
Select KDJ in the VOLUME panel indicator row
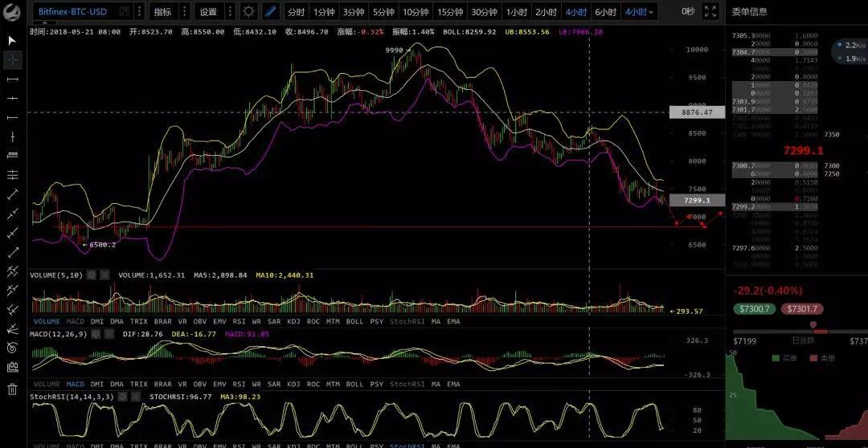(293, 321)
